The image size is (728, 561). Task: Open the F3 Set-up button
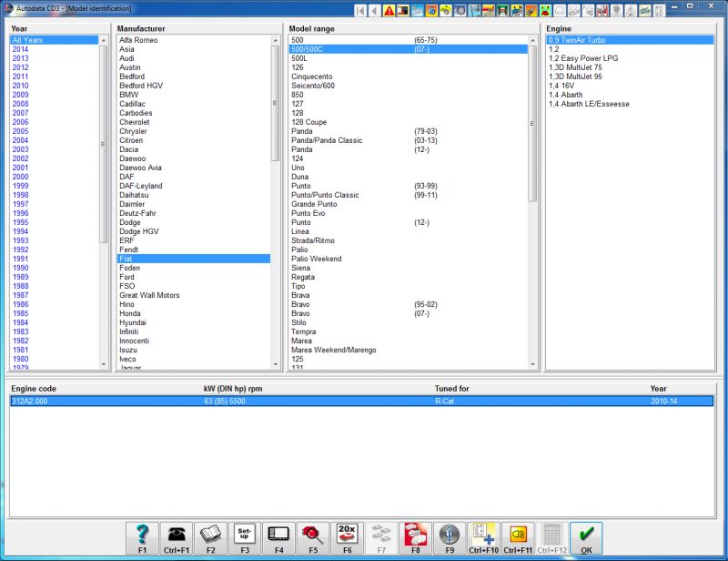[x=245, y=538]
